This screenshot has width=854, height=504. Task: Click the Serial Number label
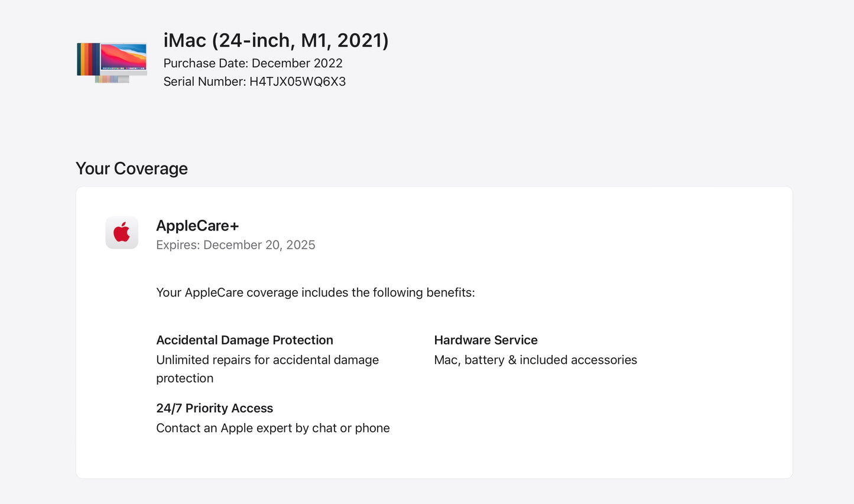pos(204,82)
